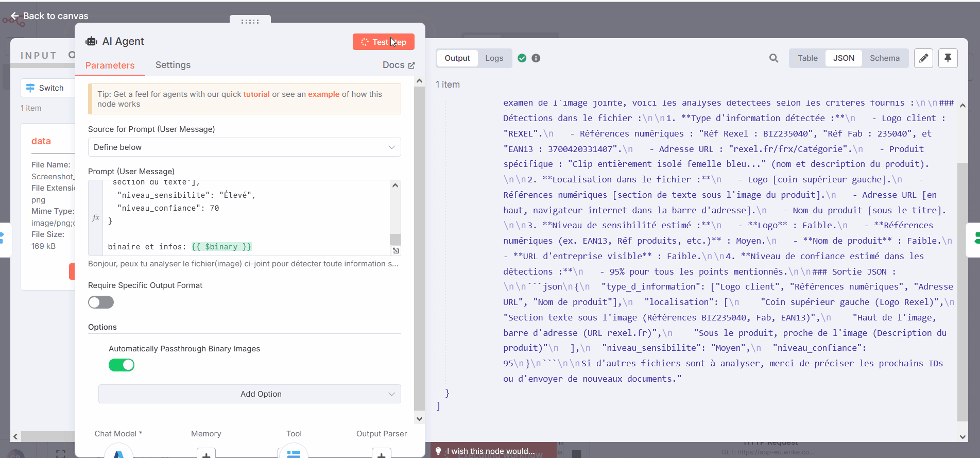Click the '1 item' output count text
Screen dimensions: 980x458
coord(448,84)
